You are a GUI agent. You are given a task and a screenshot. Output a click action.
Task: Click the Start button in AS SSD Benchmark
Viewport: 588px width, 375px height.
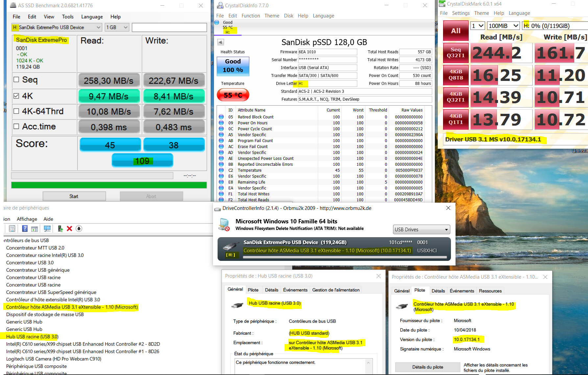74,196
